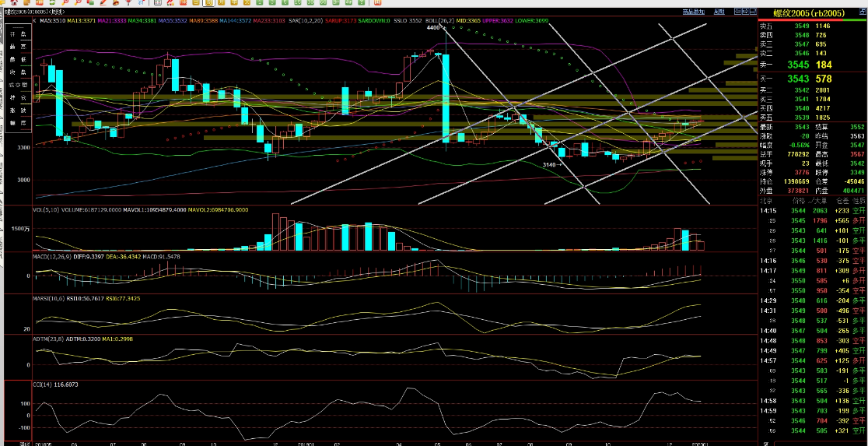Click the 买四 3540 bid row
Image resolution: width=868 pixels, height=446 pixels.
pos(813,109)
